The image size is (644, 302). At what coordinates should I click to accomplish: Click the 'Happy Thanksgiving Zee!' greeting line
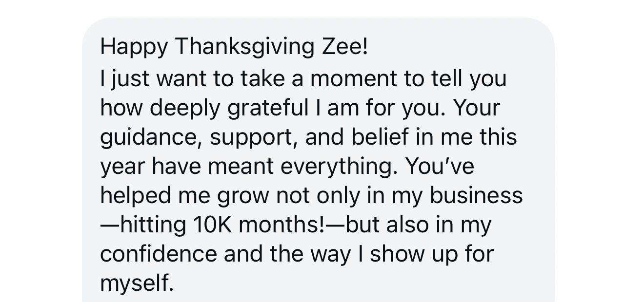[x=233, y=47]
